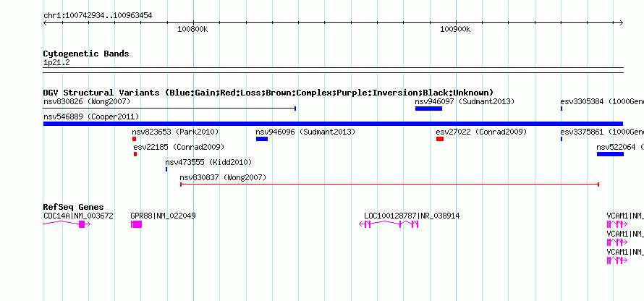
Task: Open the esv3375861 variant label
Action: point(602,132)
